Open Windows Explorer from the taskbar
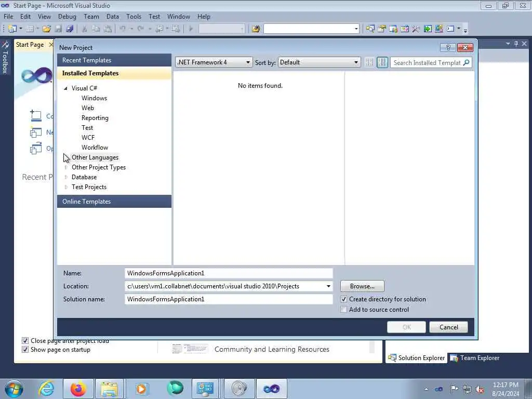Viewport: 532px width, 399px height. (x=109, y=389)
